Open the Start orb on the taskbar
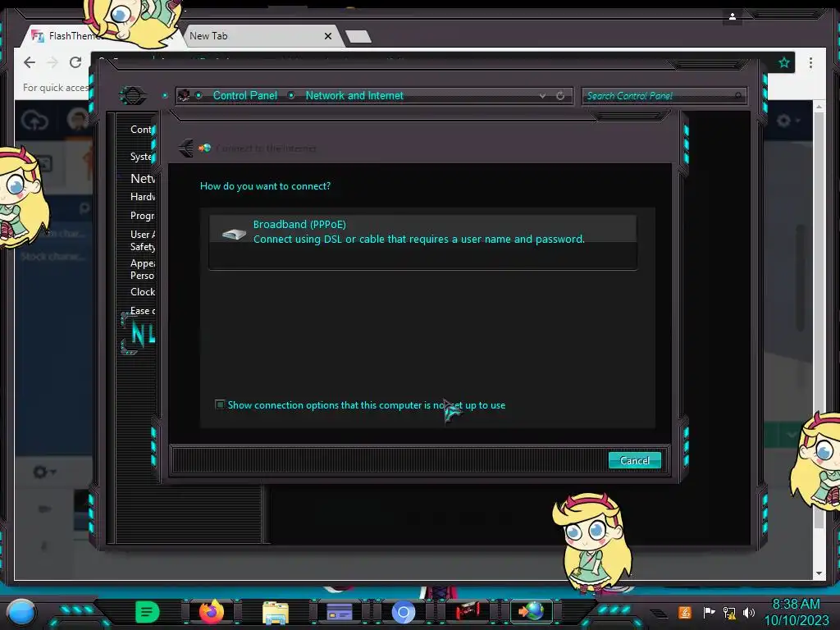The height and width of the screenshot is (630, 840). tap(21, 612)
